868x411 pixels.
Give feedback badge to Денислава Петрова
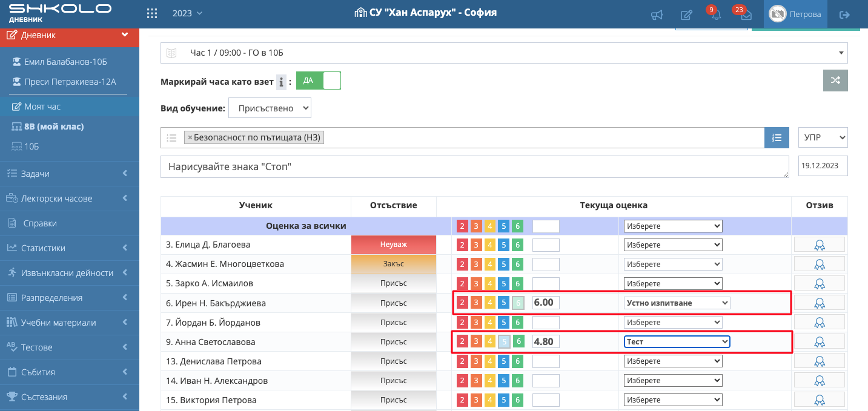coord(820,361)
